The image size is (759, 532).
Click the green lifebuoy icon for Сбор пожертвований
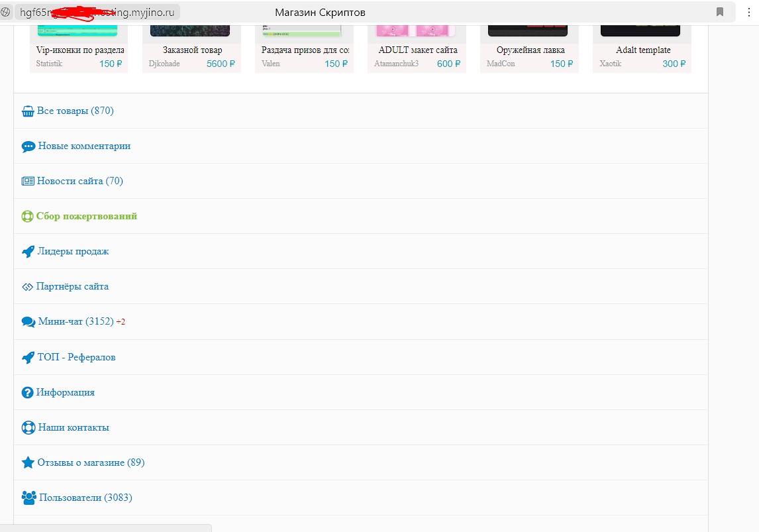(x=28, y=217)
